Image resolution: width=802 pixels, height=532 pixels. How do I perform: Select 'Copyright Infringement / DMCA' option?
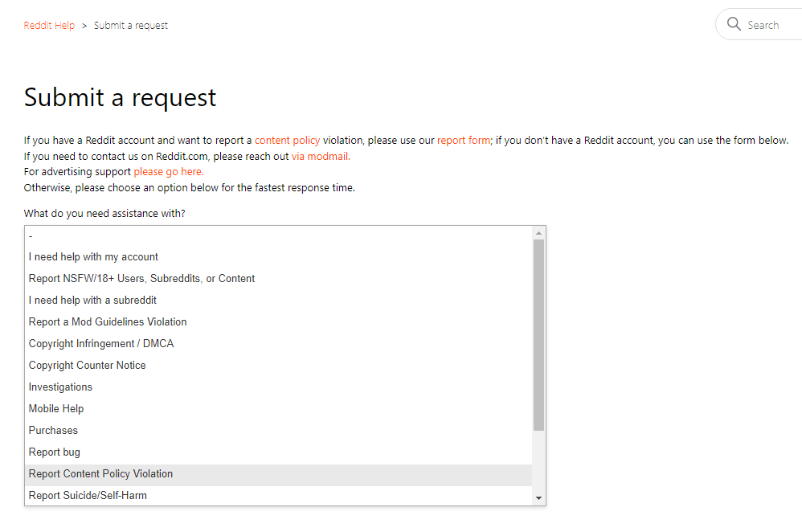[x=278, y=344]
